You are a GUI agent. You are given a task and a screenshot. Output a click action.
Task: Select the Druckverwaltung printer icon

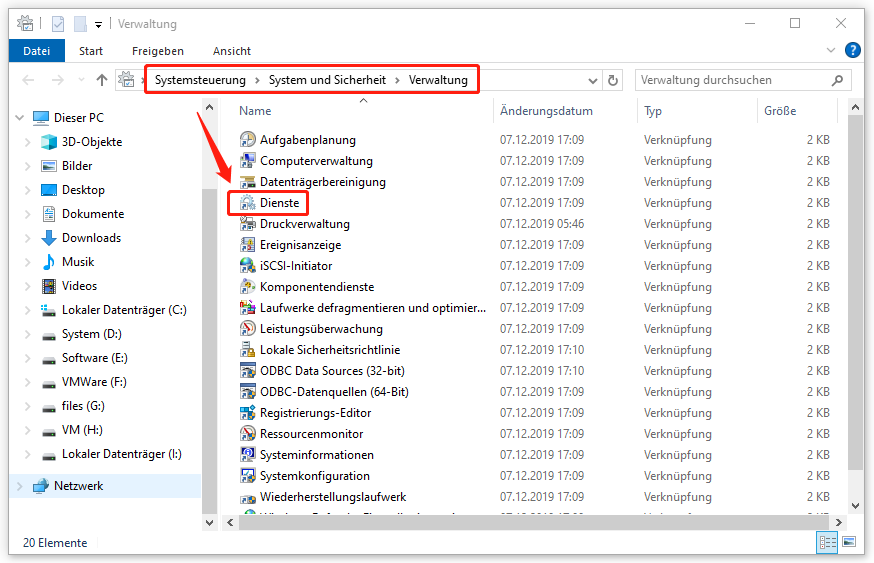(x=247, y=224)
